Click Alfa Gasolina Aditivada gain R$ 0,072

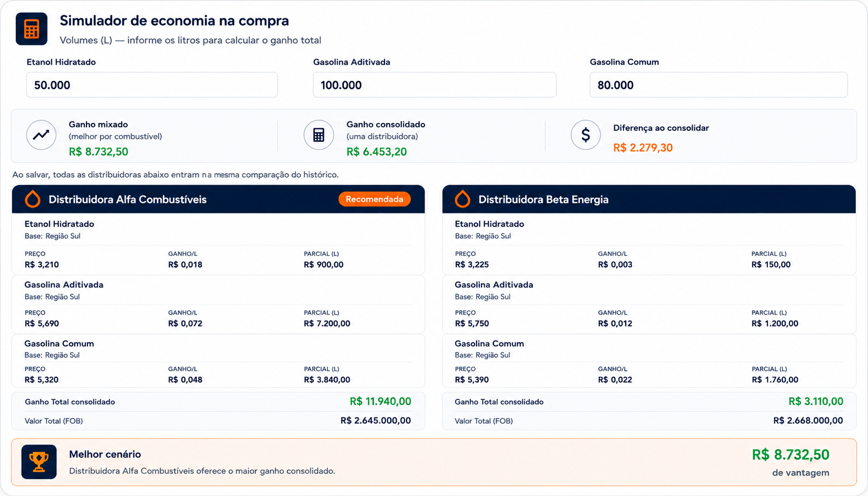coord(185,323)
